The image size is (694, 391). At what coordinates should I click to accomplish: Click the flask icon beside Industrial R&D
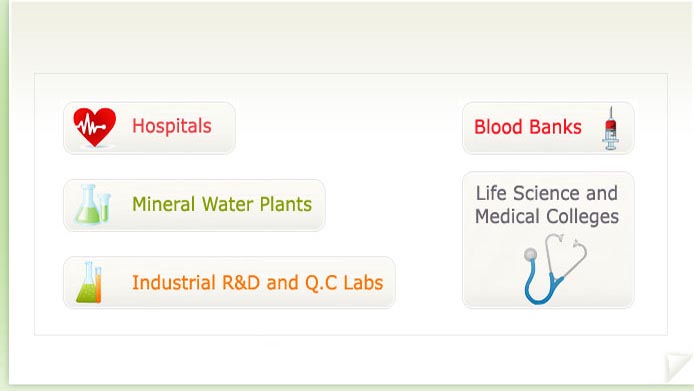click(x=89, y=282)
